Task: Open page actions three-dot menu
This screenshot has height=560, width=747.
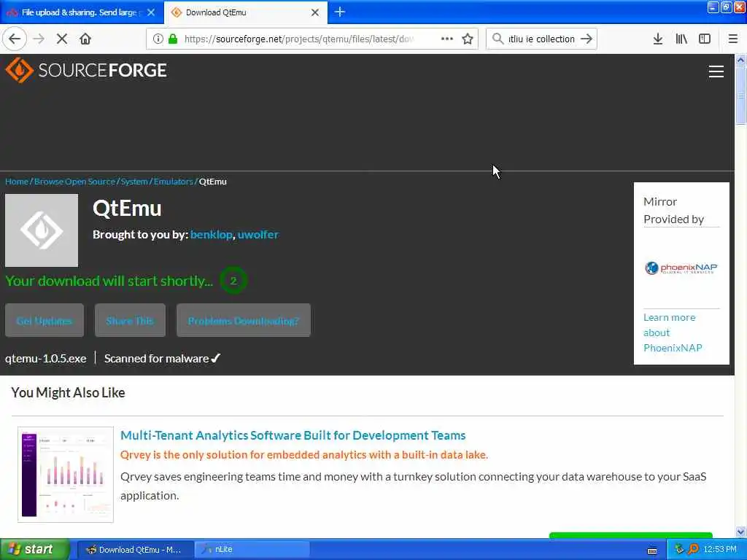Action: click(447, 39)
